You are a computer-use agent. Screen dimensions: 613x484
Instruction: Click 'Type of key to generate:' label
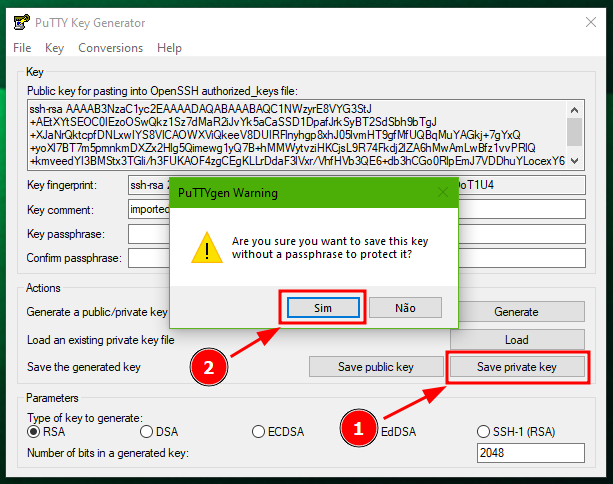(85, 418)
